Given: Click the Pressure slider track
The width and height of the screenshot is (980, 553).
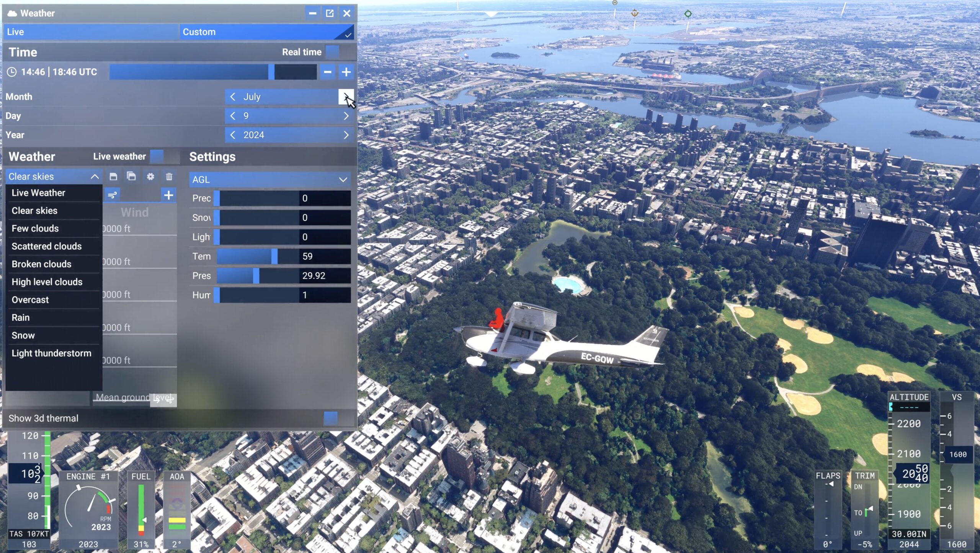Looking at the screenshot, I should [257, 276].
